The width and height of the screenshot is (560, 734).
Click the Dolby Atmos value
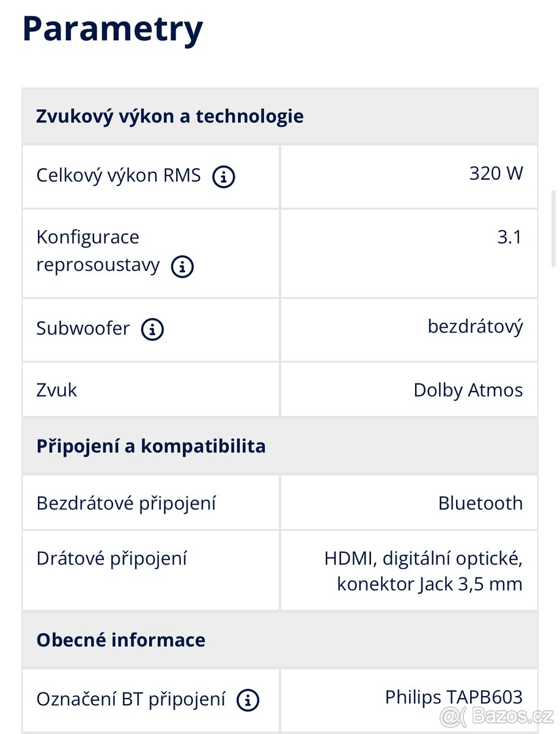[468, 390]
